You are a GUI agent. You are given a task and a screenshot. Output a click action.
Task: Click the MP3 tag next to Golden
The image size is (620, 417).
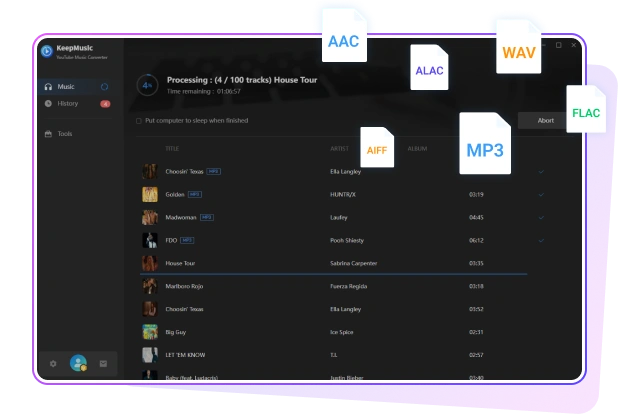click(195, 194)
